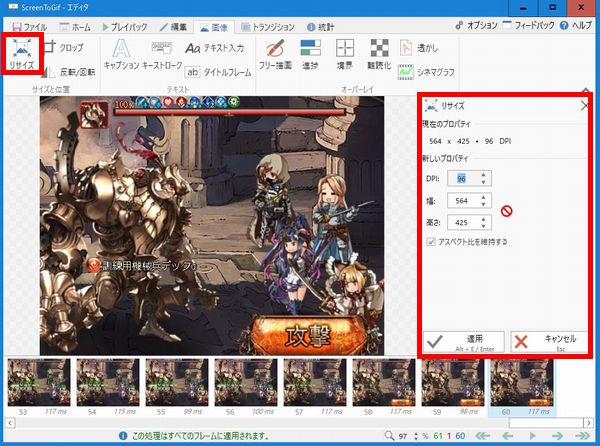Open the キーストローク keystrokes tool

162,54
